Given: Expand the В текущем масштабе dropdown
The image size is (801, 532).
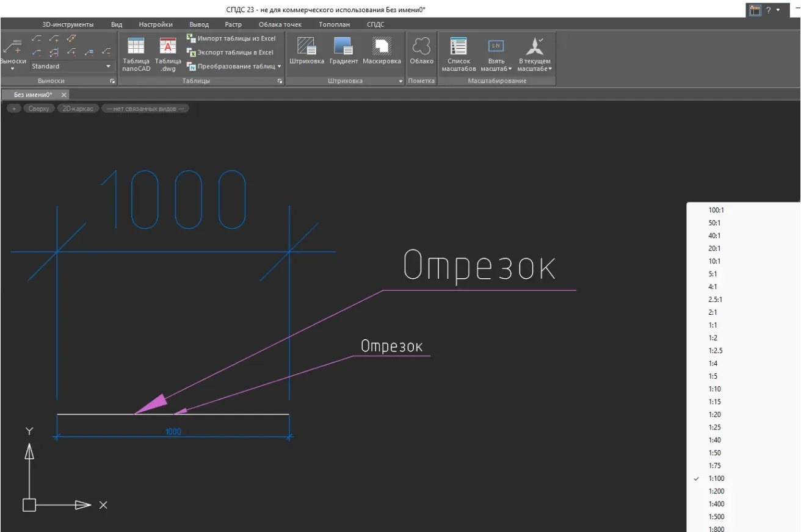Looking at the screenshot, I should point(550,69).
